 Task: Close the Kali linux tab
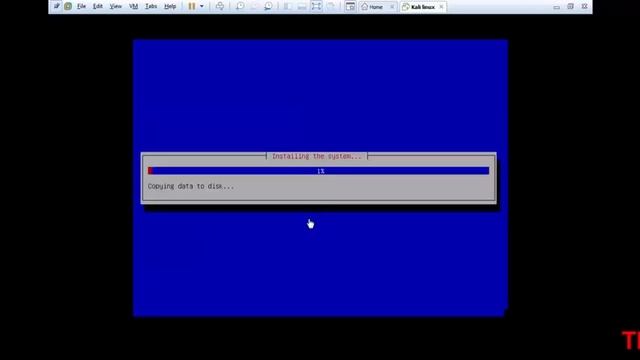click(441, 7)
